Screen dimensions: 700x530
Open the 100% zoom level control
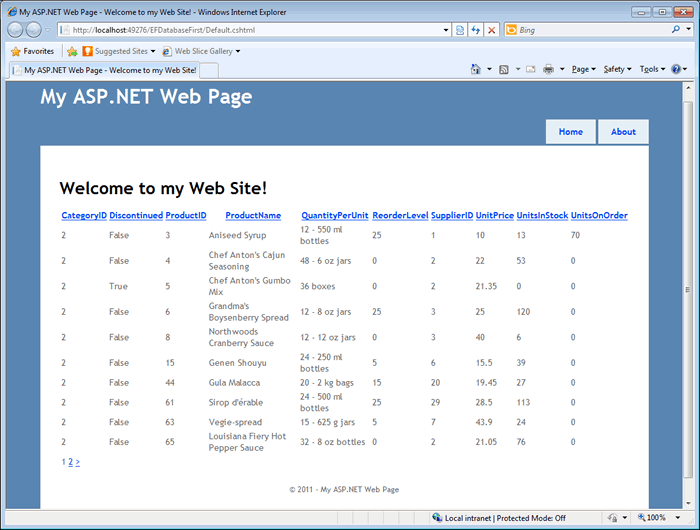[652, 517]
